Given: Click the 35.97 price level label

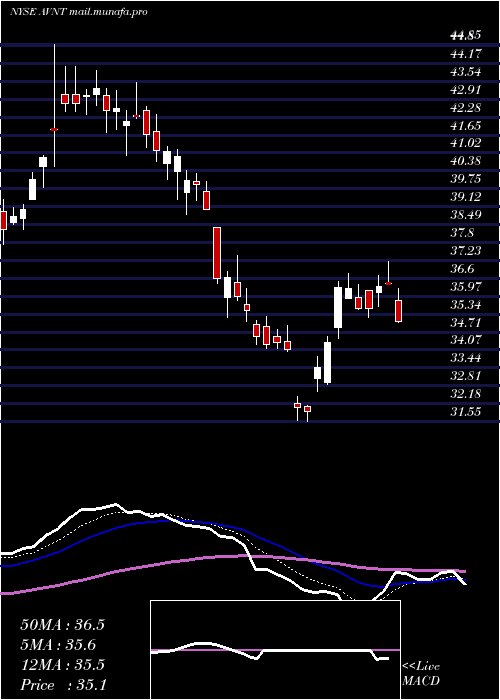Looking at the screenshot, I should [466, 287].
